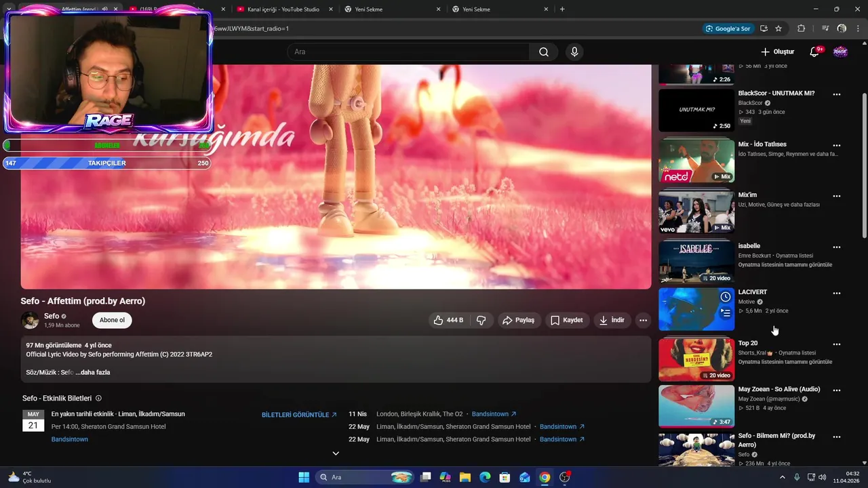Viewport: 868px width, 488px height.
Task: Install app icon in address bar
Action: (x=764, y=28)
